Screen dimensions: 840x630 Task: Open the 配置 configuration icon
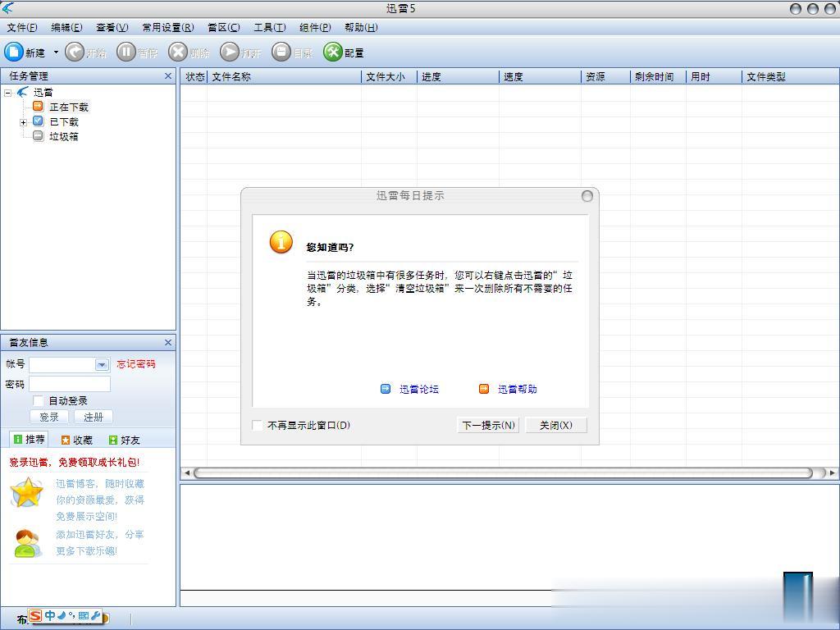pos(333,52)
